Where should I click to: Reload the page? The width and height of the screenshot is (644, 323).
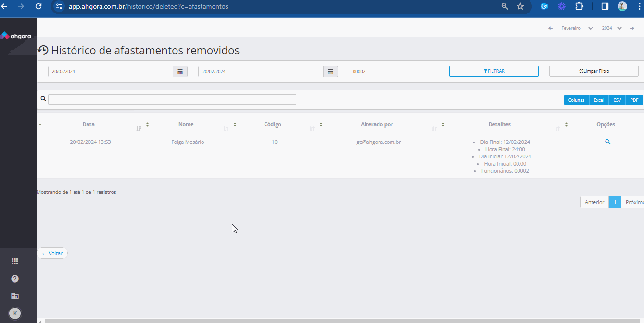(x=38, y=6)
